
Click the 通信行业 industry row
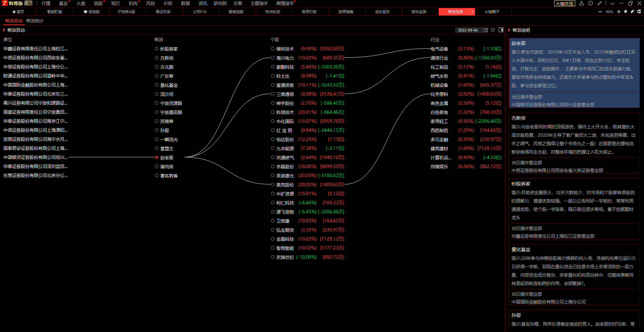pyautogui.click(x=466, y=58)
